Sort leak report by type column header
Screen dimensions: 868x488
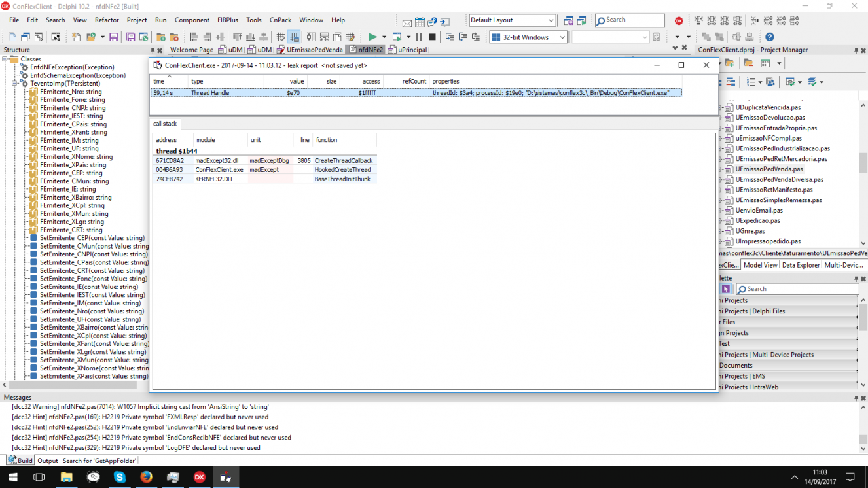(x=197, y=81)
